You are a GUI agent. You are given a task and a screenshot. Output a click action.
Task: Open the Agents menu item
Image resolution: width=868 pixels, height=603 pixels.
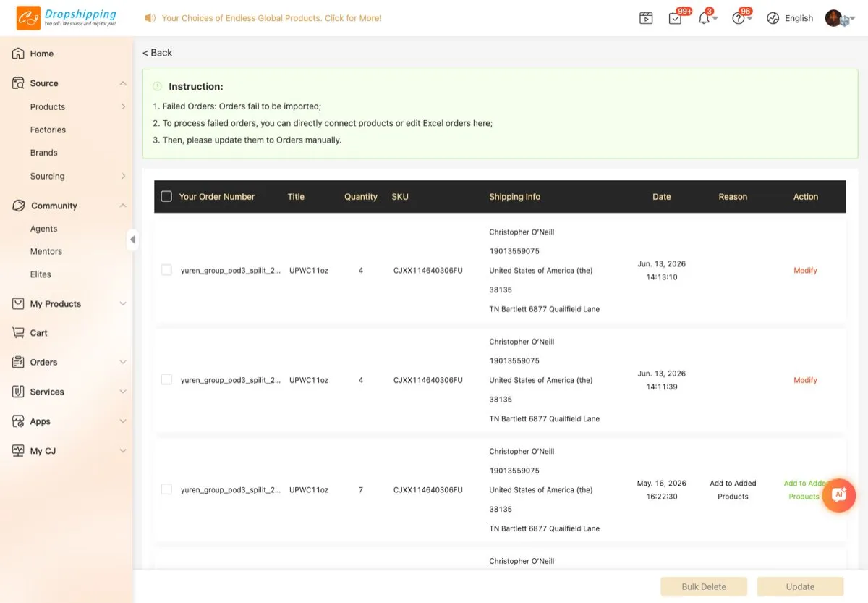43,229
